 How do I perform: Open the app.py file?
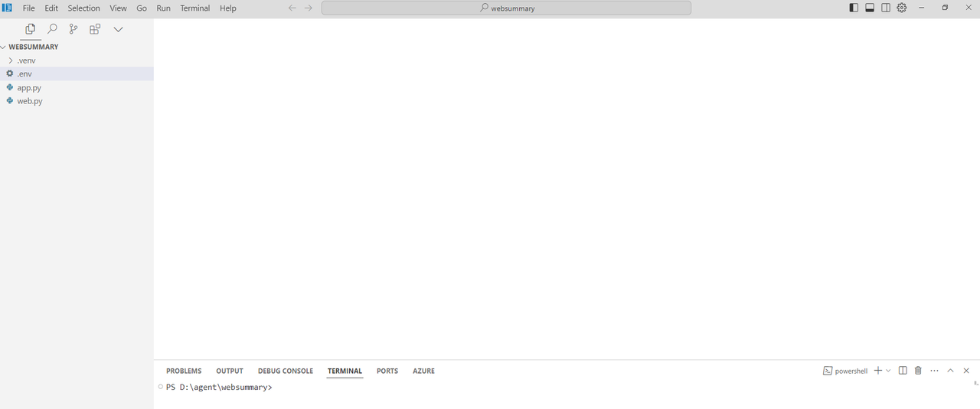(x=77, y=87)
